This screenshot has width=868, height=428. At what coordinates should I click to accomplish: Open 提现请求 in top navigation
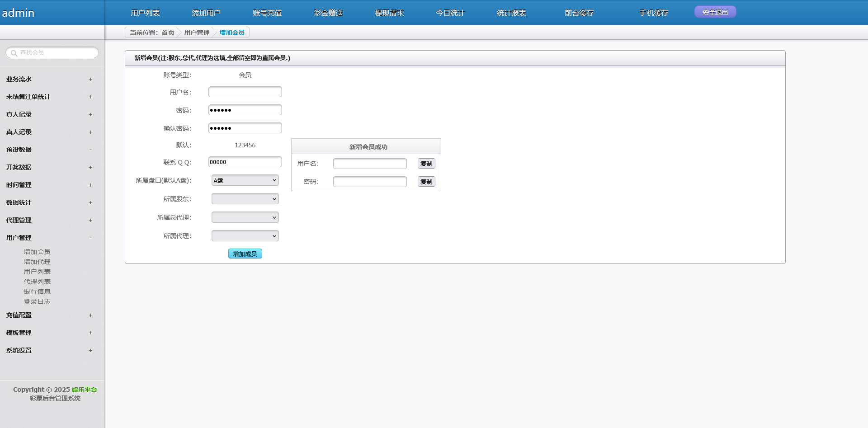389,13
